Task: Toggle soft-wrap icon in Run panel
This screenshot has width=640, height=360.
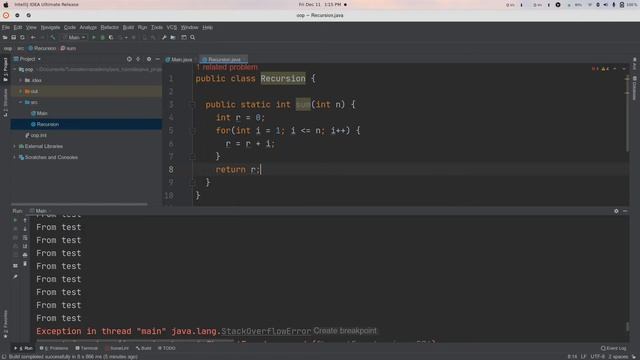Action: pos(25,238)
